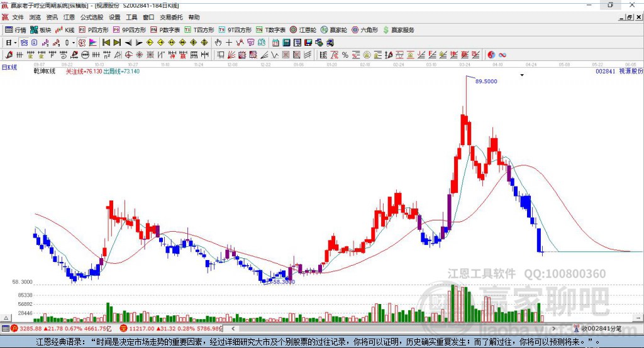Click the 日K线 period label
The width and height of the screenshot is (644, 348).
click(x=9, y=67)
